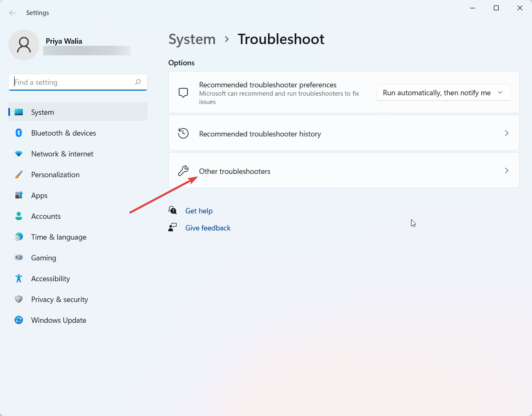The image size is (532, 416).
Task: Select System in the sidebar
Action: (42, 112)
